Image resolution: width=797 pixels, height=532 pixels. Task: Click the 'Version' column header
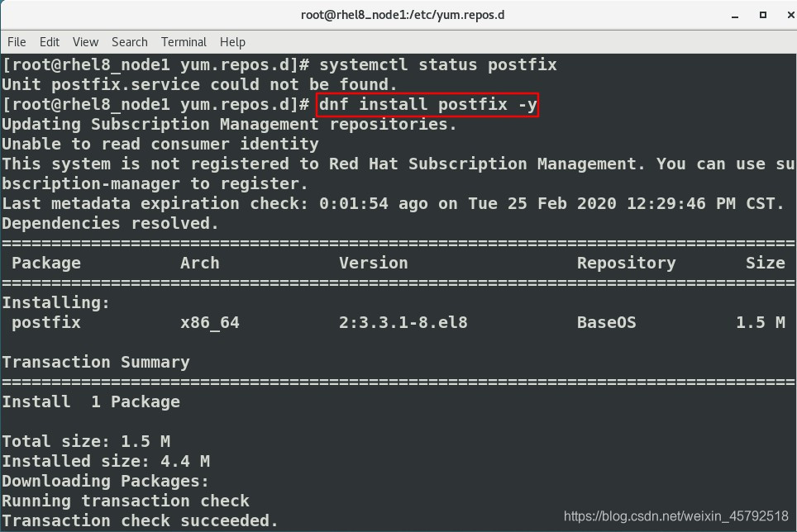374,263
